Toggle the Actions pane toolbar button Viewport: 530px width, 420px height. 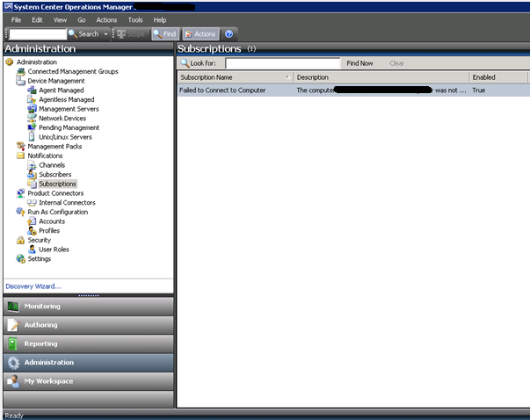[200, 33]
